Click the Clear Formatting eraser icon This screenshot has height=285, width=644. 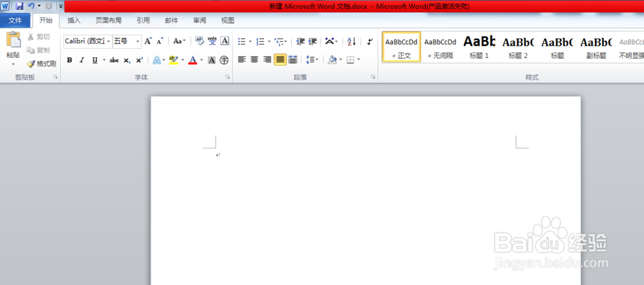point(199,41)
